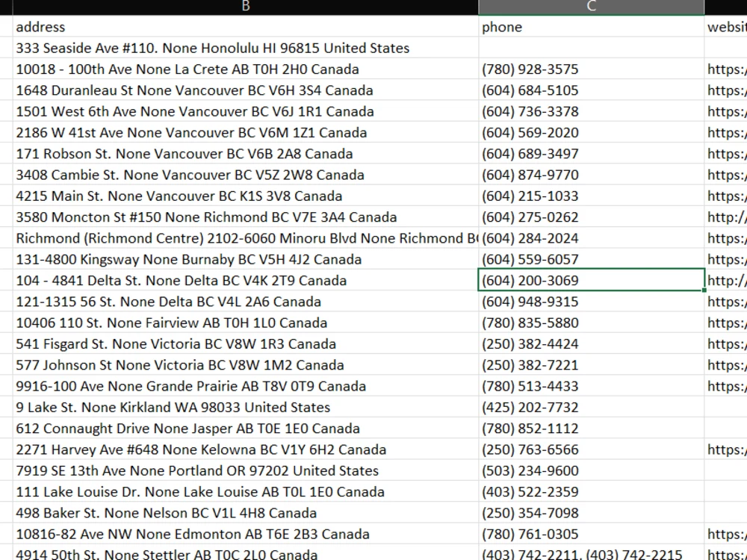Screen dimensions: 747x560
Task: Select phone cell (604) 948-9315
Action: [591, 302]
